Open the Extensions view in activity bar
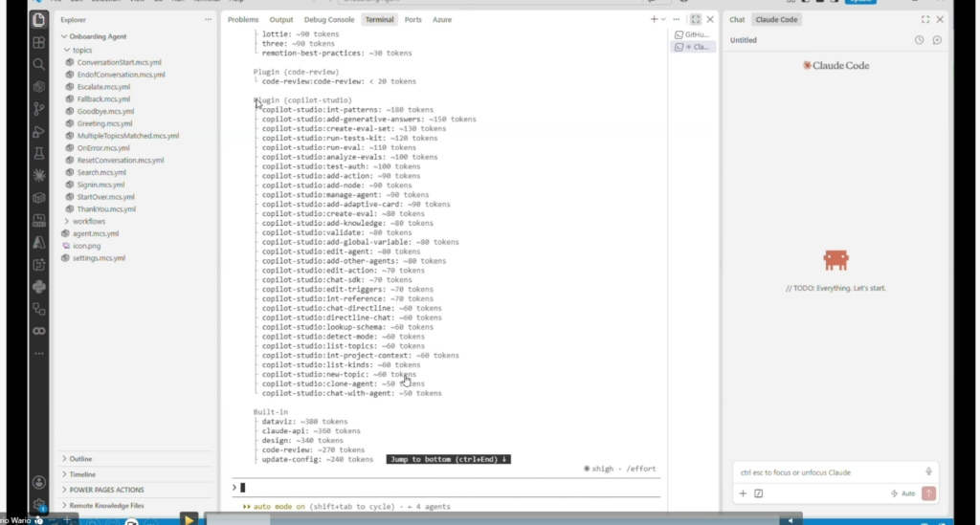This screenshot has height=525, width=980. [x=38, y=42]
